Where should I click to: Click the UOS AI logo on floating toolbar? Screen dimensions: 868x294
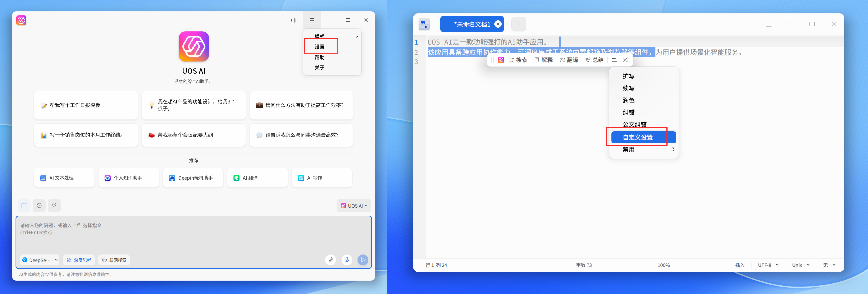pos(501,60)
